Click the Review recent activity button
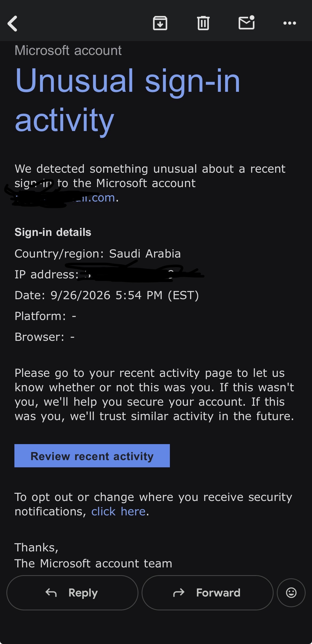Viewport: 312px width, 644px height. [x=92, y=456]
